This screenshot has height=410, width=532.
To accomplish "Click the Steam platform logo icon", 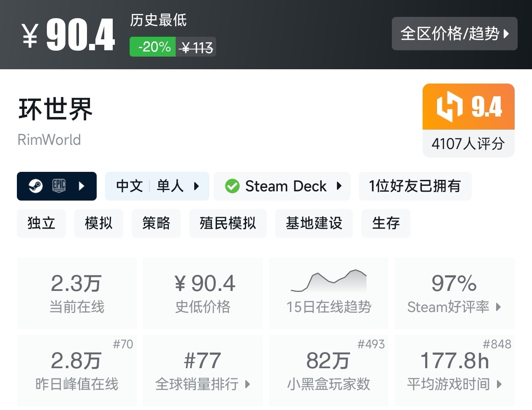I will coord(35,186).
